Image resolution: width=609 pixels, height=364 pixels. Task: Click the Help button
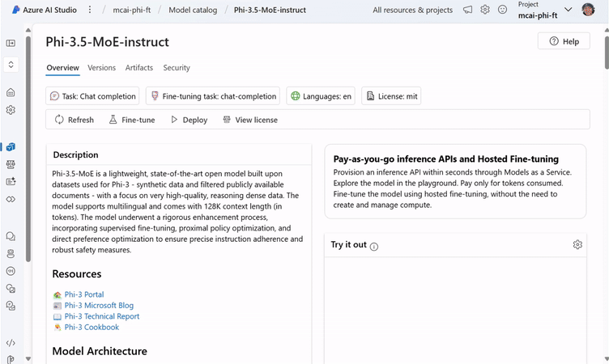coord(563,41)
